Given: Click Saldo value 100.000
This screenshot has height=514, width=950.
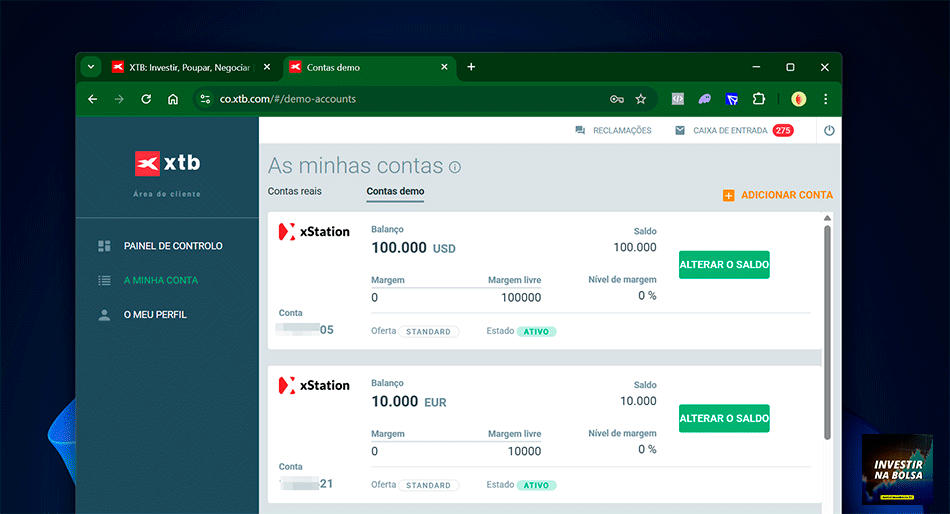Looking at the screenshot, I should click(x=635, y=247).
